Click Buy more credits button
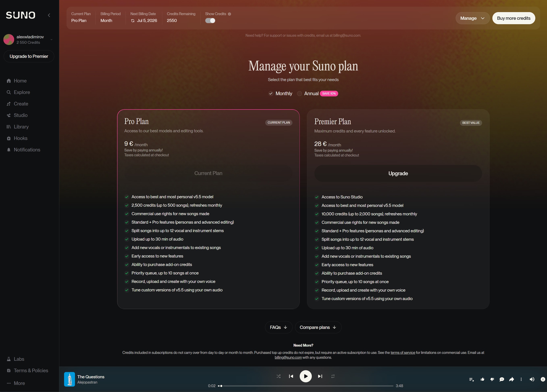This screenshot has width=547, height=392. coord(514,18)
